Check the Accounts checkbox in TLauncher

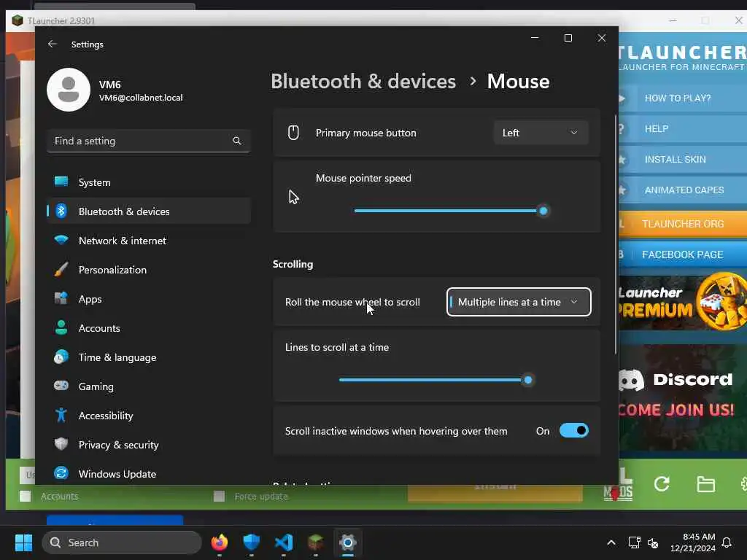pos(26,496)
